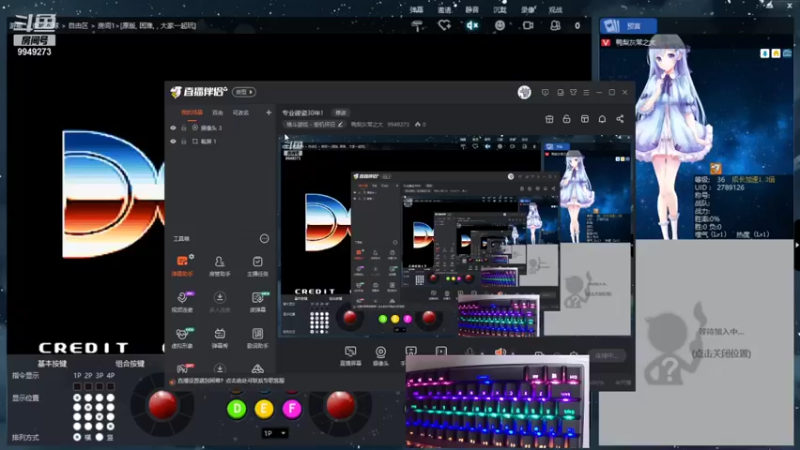Click the blue cards tab in the right panel
Viewport: 800px width, 450px height.
[628, 26]
